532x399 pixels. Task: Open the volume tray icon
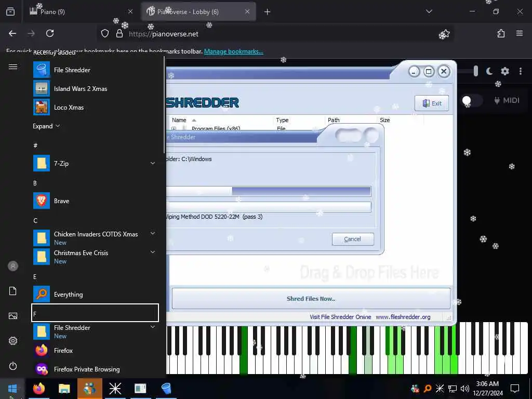coord(464,388)
